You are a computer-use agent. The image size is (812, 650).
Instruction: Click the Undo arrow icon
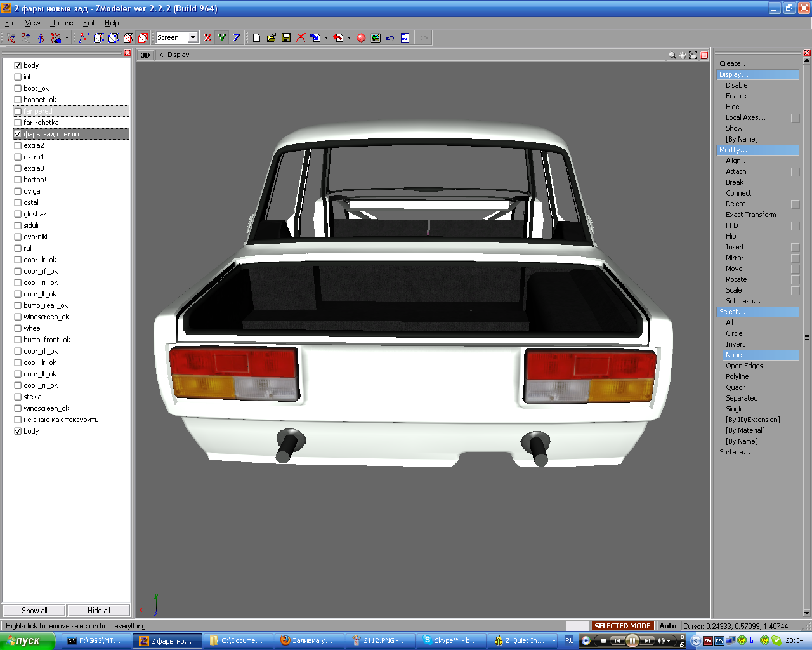coord(390,38)
